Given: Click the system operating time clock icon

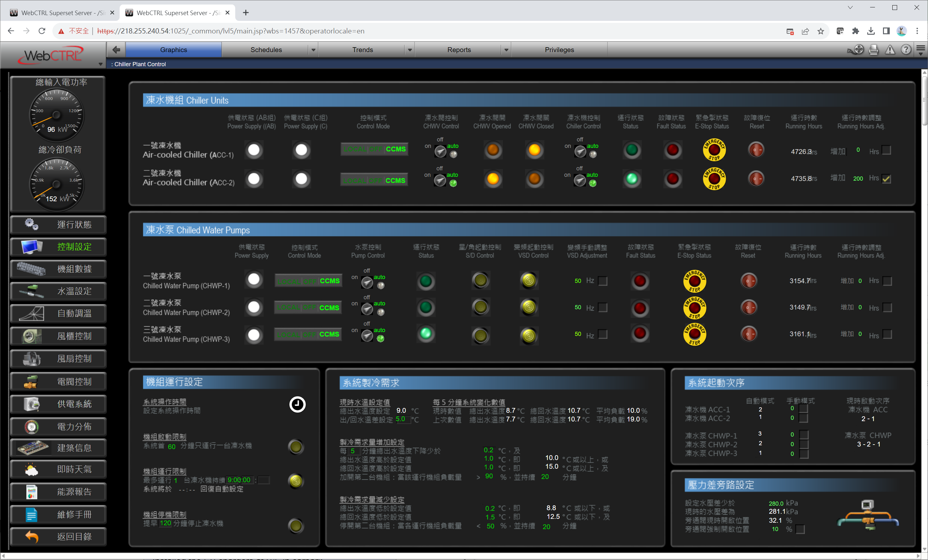Looking at the screenshot, I should coord(297,404).
